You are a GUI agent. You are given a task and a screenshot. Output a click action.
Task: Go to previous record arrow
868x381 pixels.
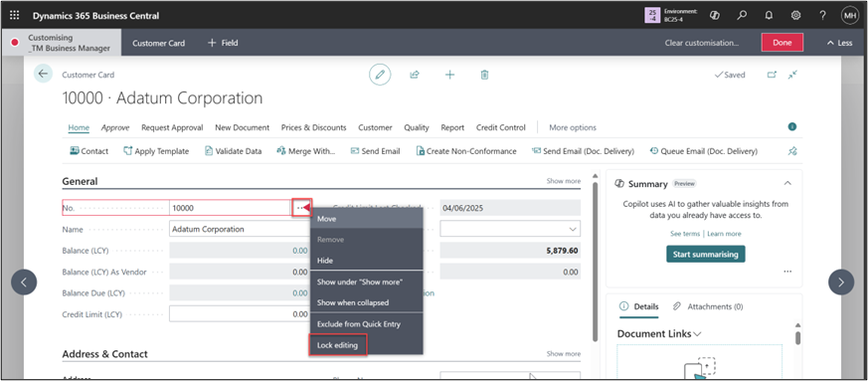24,283
